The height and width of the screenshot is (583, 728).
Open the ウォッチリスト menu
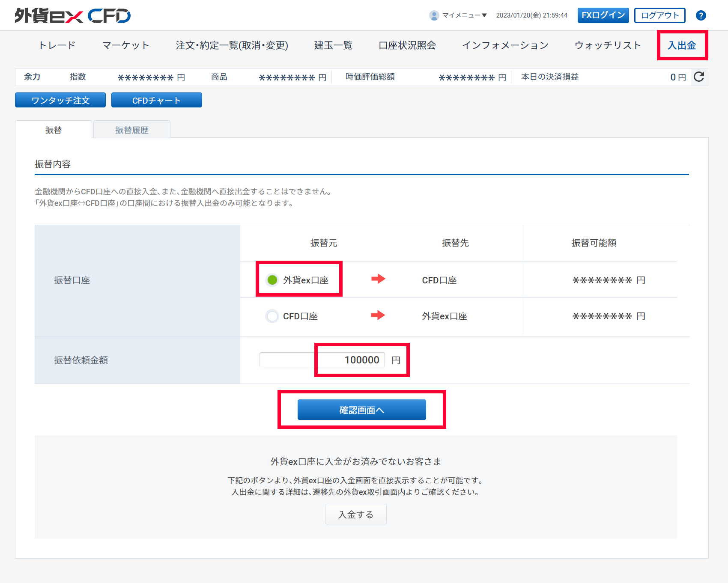(x=608, y=45)
